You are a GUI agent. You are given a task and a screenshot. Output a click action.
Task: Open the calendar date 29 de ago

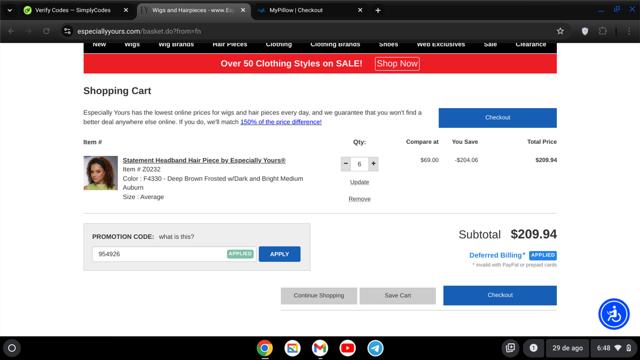point(567,348)
